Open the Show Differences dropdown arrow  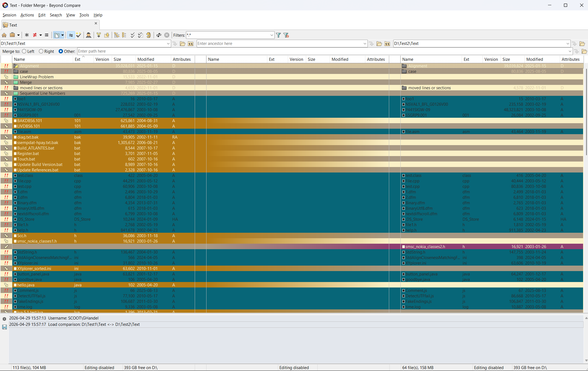tap(41, 35)
